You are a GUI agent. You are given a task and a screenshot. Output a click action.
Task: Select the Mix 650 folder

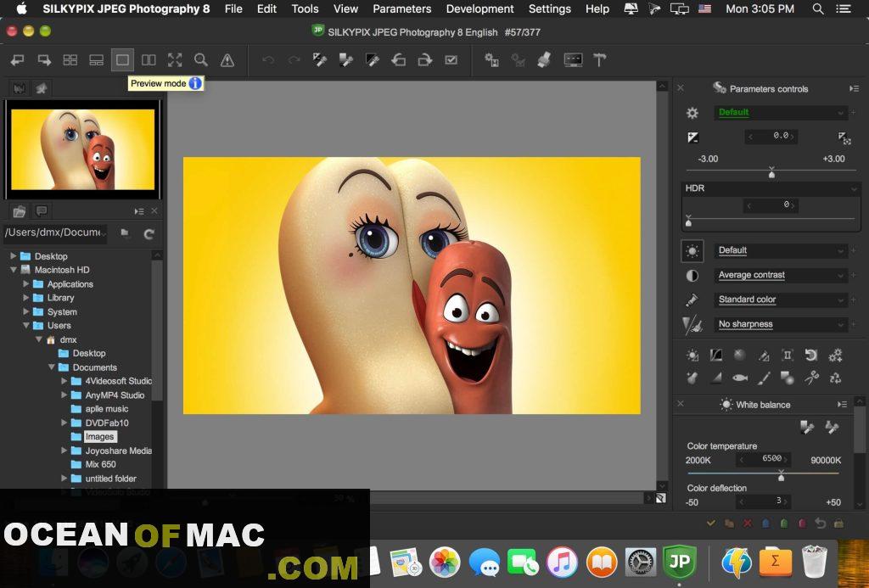(100, 464)
